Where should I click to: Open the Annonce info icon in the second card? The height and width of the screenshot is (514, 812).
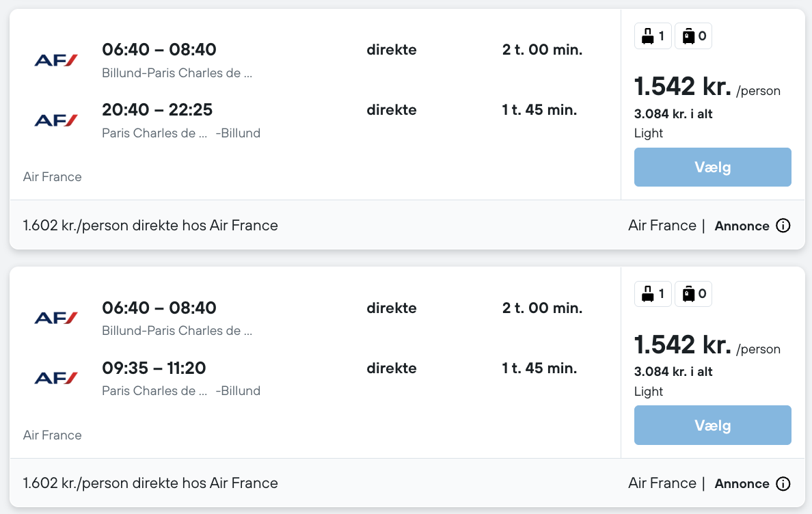click(x=783, y=484)
